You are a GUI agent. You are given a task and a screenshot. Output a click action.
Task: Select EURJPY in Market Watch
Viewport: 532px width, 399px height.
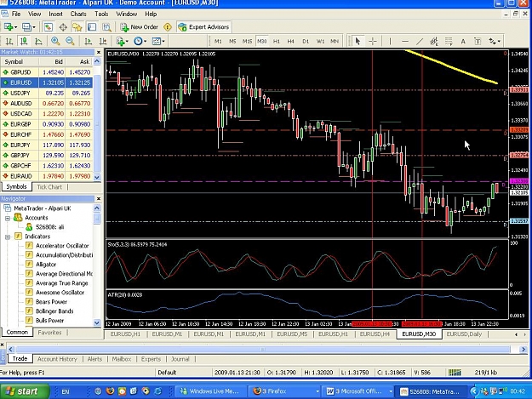[x=47, y=145]
